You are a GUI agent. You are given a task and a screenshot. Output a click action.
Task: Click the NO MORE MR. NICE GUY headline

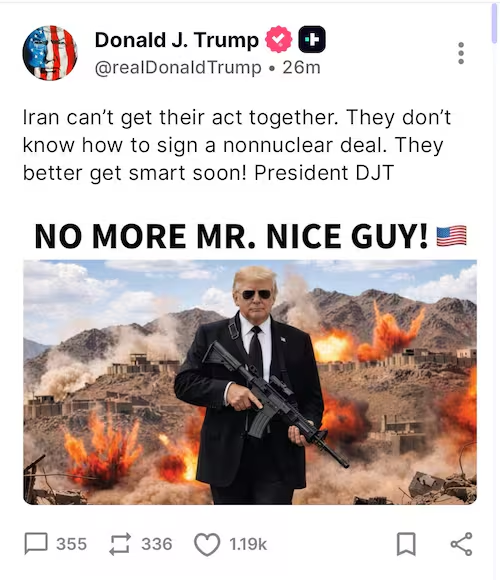pos(231,236)
